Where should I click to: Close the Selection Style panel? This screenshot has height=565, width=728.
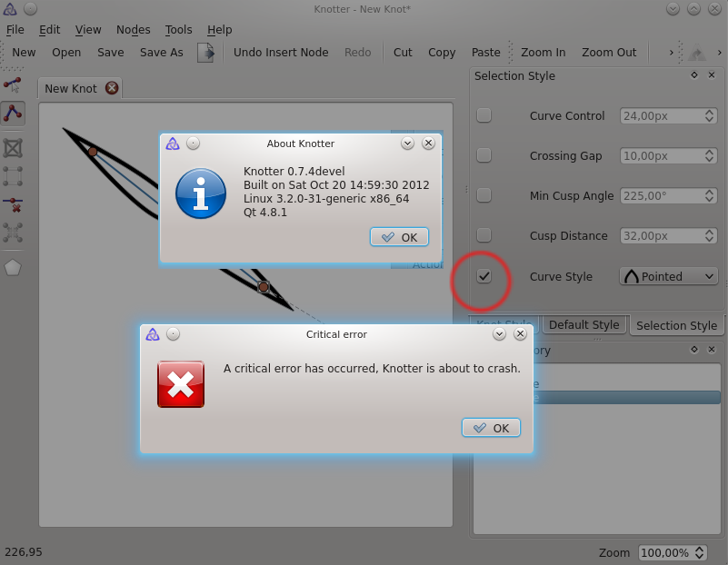tap(712, 75)
